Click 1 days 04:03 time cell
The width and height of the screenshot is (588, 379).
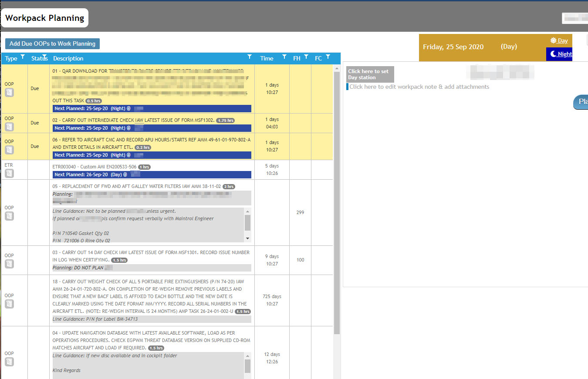[x=272, y=123]
